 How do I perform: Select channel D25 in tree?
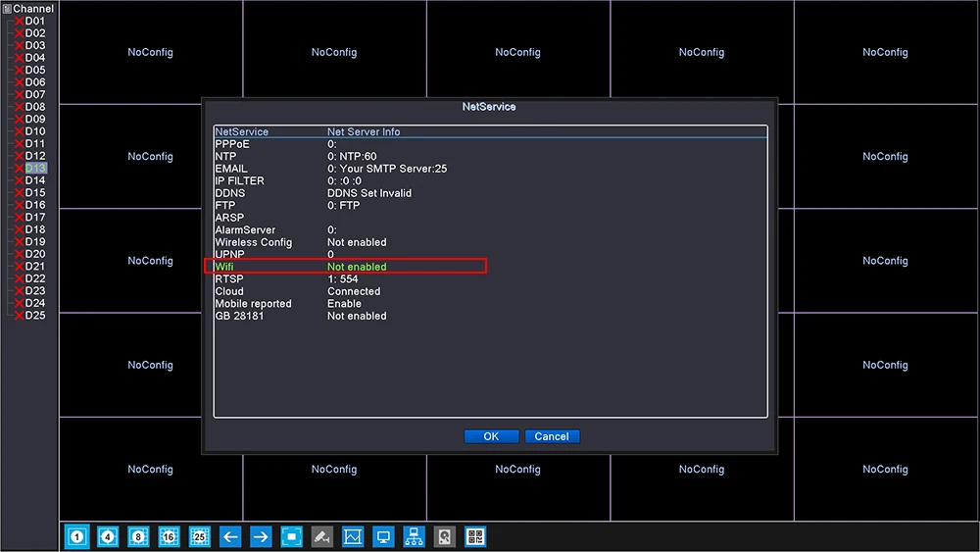(x=35, y=315)
